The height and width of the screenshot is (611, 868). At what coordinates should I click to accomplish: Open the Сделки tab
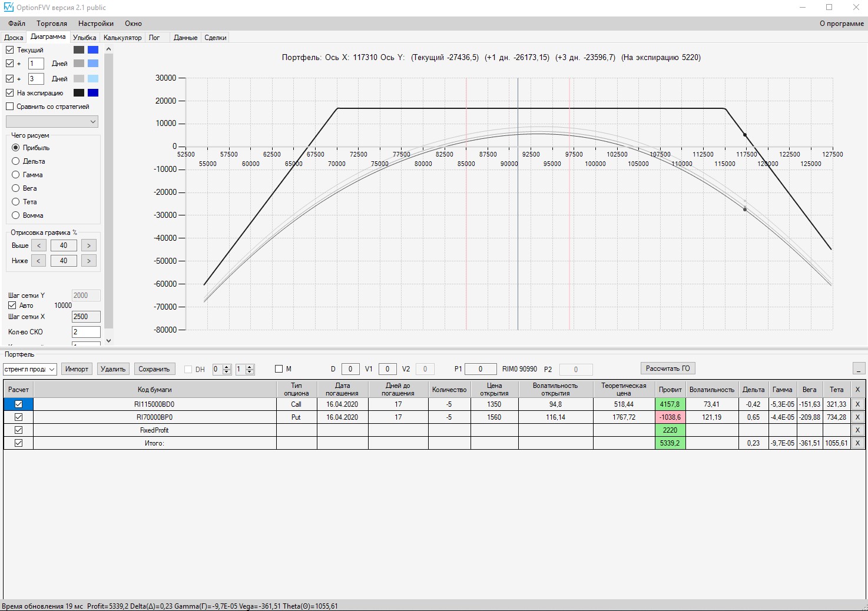tap(216, 38)
